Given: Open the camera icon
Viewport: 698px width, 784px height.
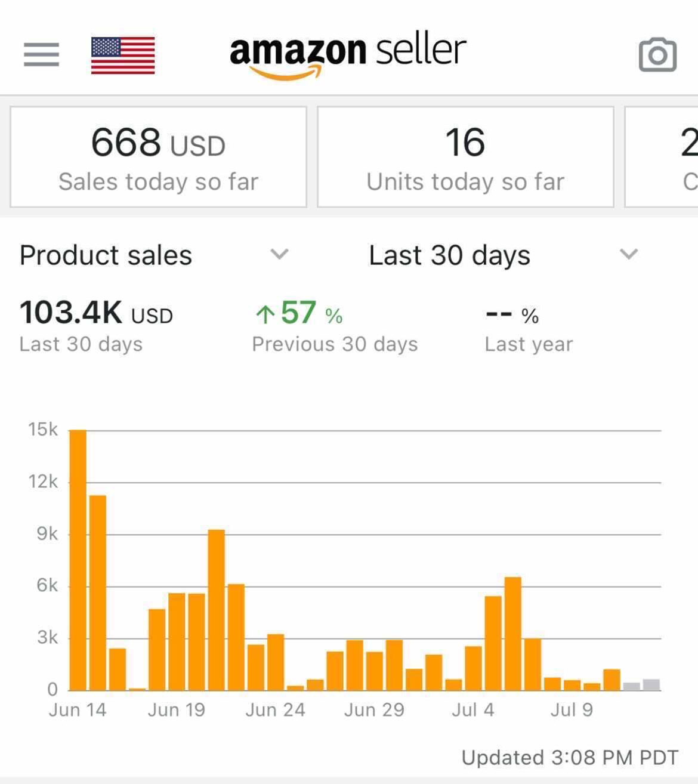Looking at the screenshot, I should [657, 55].
